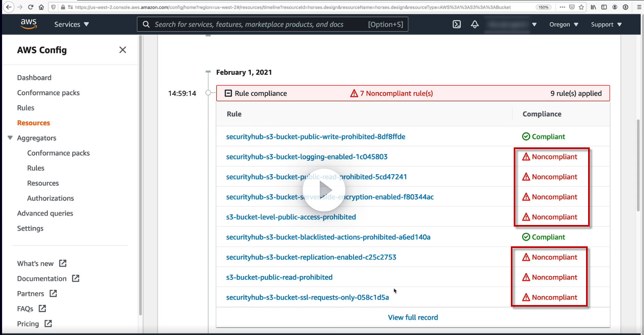Viewport: 644px width, 335px height.
Task: Click the 14:59:14 timeline marker circle
Action: pyautogui.click(x=208, y=93)
